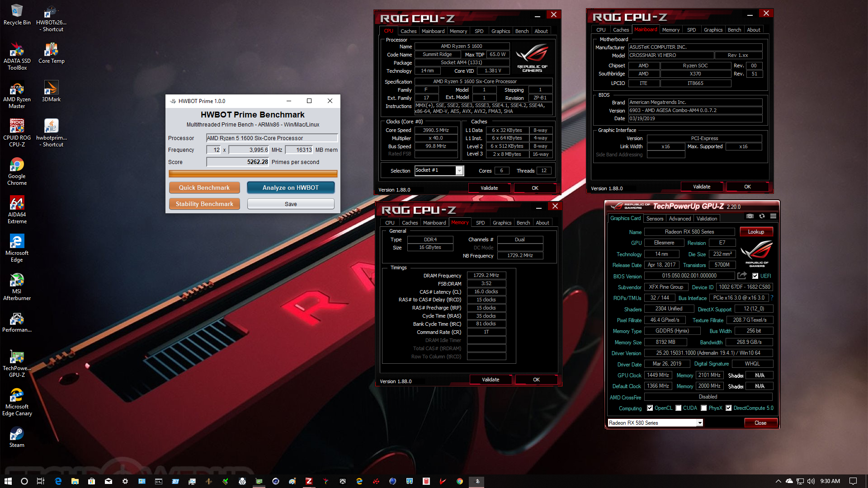
Task: Open the HWBOTx265 Shortcut desktop icon
Action: pyautogui.click(x=52, y=18)
